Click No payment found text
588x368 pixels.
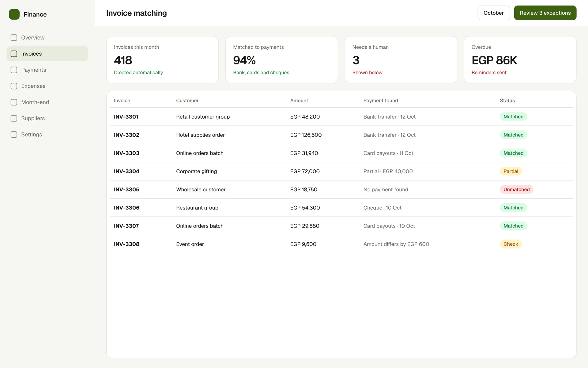coord(386,190)
